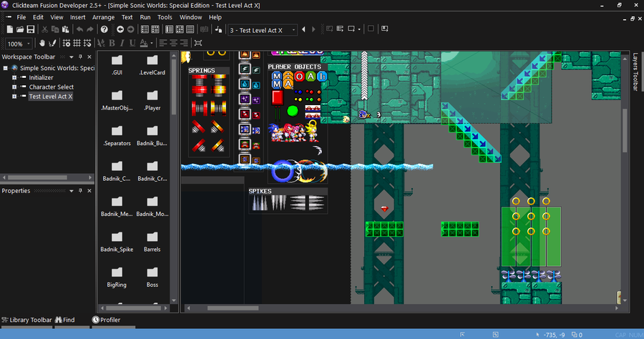Open the Layers Toolbar side tab
644x339 pixels.
pos(636,72)
